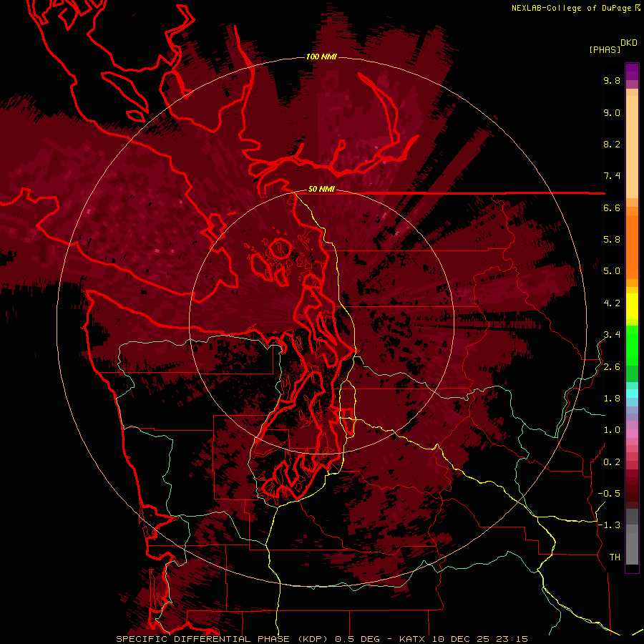Click the 5.8 value on color scale
Screen dimensions: 644x644
click(x=612, y=240)
